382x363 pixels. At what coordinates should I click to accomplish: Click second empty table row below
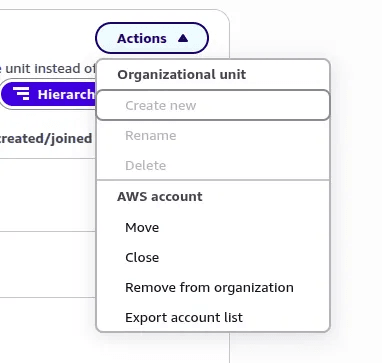click(x=48, y=264)
